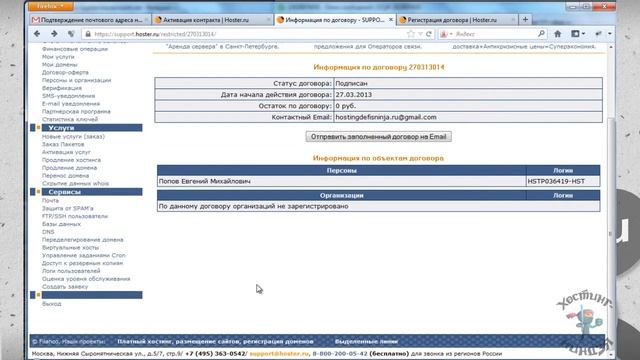Open the orange Firefox menu button

click(x=51, y=6)
